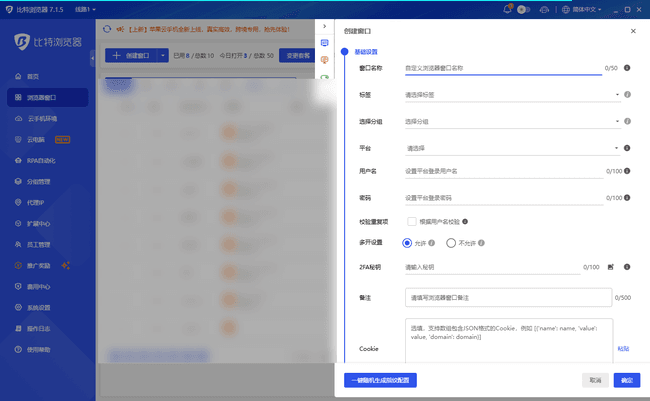Open the 平台 dropdown
This screenshot has width=650, height=401.
click(x=512, y=148)
